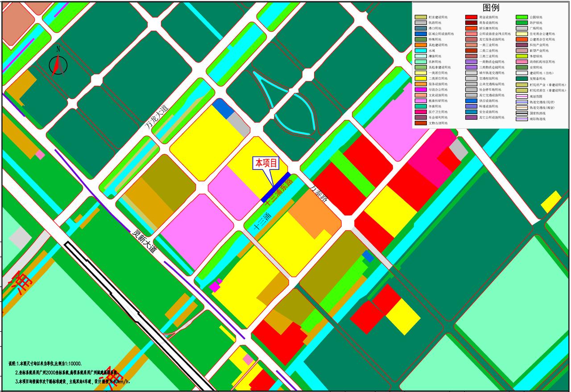Select the 文物古迹用地 legend swatch
Image resolution: width=571 pixels, height=392 pixels.
[421, 123]
